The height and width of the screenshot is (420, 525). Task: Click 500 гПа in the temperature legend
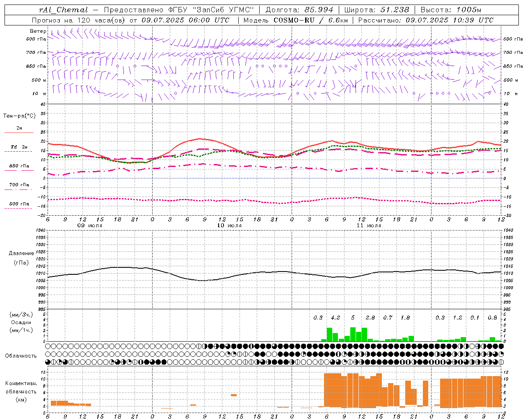point(19,204)
